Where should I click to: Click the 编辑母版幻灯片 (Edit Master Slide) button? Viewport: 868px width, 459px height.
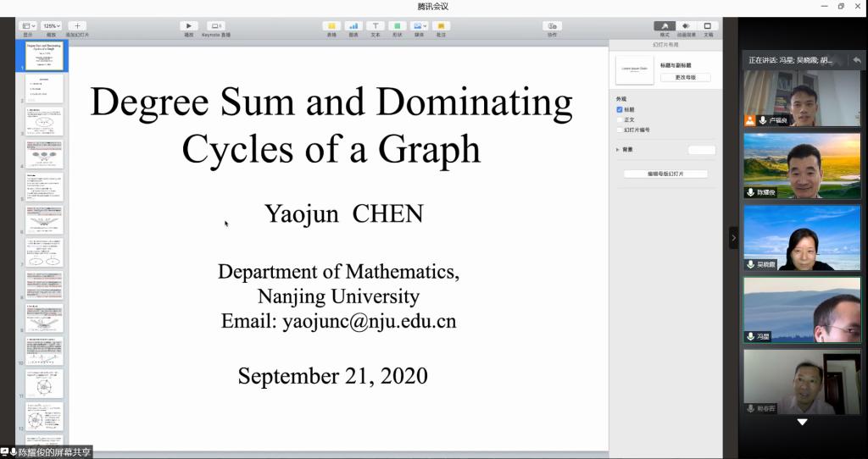(x=665, y=174)
